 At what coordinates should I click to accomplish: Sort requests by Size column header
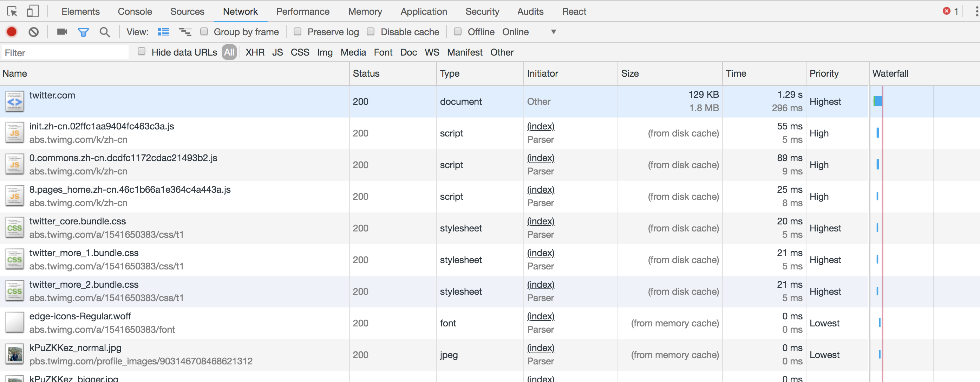(x=630, y=74)
